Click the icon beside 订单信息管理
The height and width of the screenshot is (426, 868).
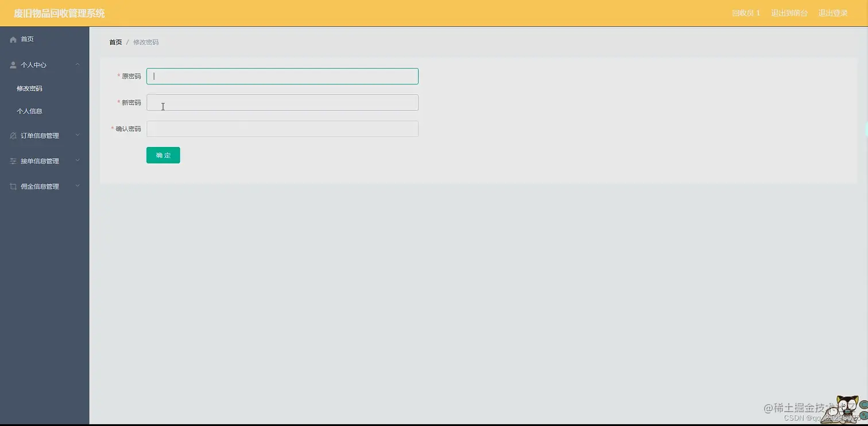[13, 136]
